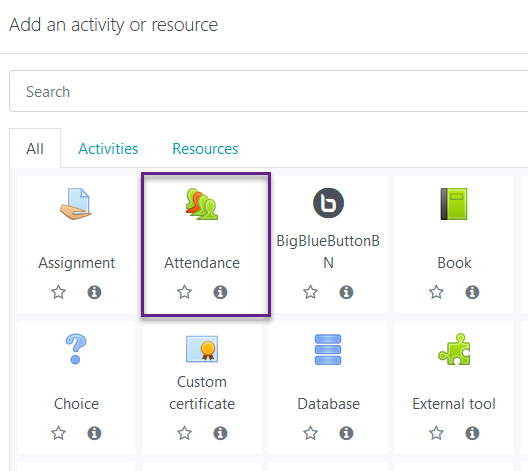Toggle favourite star for Book
Screen dimensions: 528x471
[x=436, y=292]
